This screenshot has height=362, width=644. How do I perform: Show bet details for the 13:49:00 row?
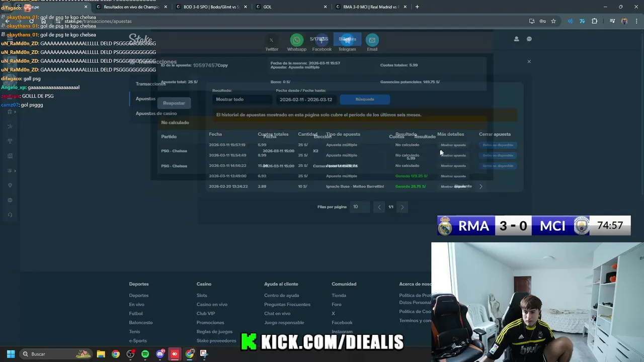[x=453, y=176]
